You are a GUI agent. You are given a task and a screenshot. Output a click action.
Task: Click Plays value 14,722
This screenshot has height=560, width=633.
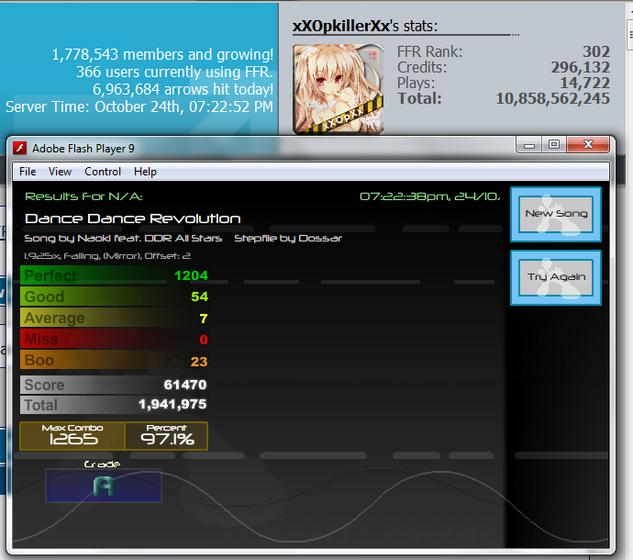(585, 83)
